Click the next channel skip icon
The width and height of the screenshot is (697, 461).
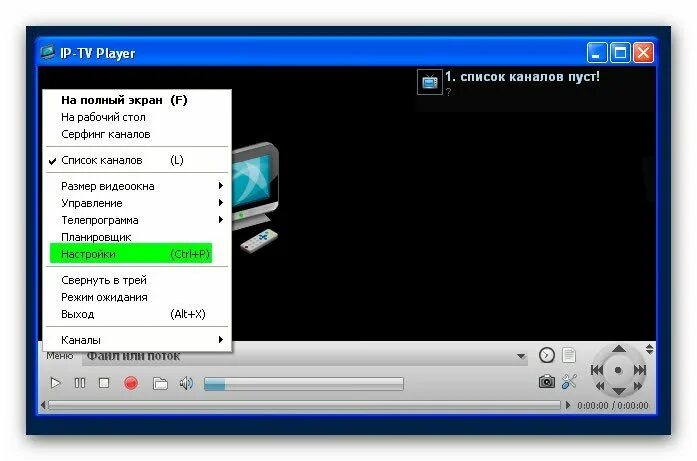pyautogui.click(x=640, y=369)
